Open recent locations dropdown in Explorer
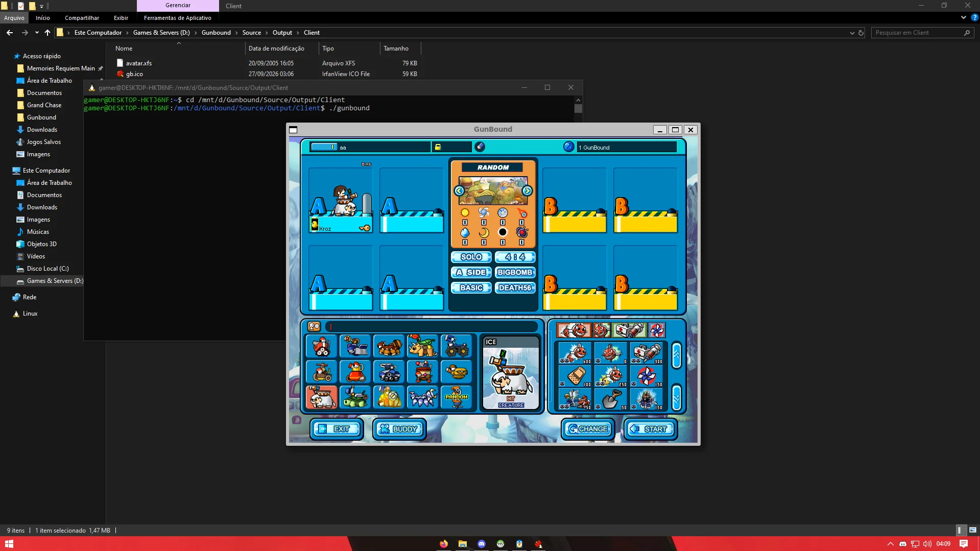980x551 pixels. (37, 33)
